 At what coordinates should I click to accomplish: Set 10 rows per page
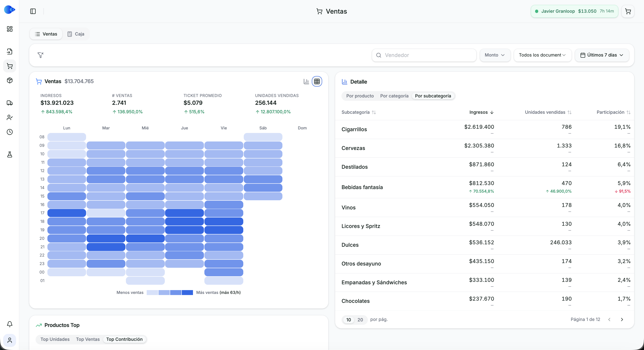pyautogui.click(x=349, y=320)
